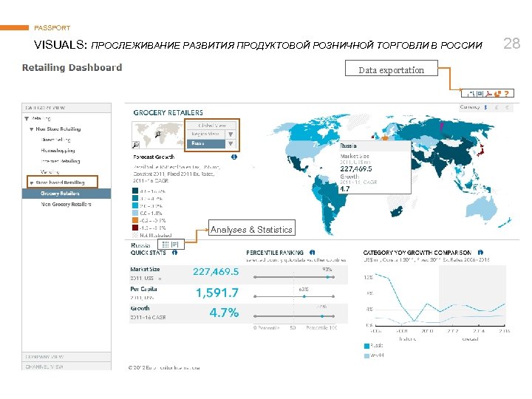This screenshot has height=399, width=532.
Task: Click the orange chart export icon
Action: tap(498, 93)
